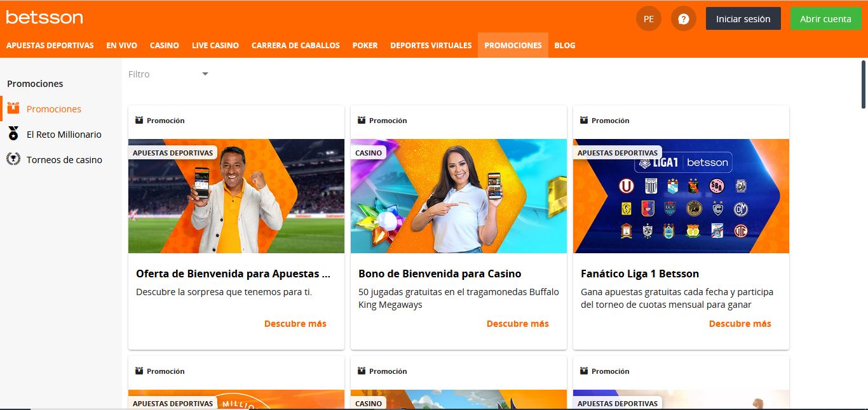Click the Oferta de Bienvenida para Apuestas title
This screenshot has width=868, height=410.
click(x=233, y=274)
